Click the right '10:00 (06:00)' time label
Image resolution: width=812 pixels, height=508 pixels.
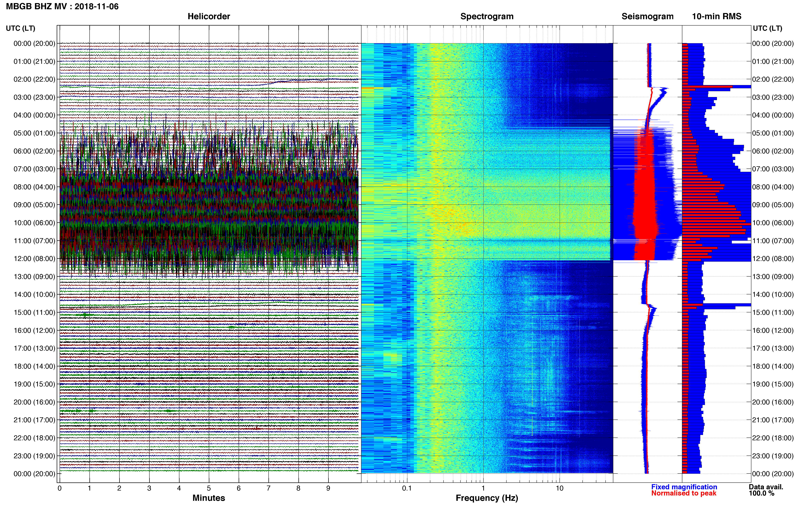(x=773, y=223)
